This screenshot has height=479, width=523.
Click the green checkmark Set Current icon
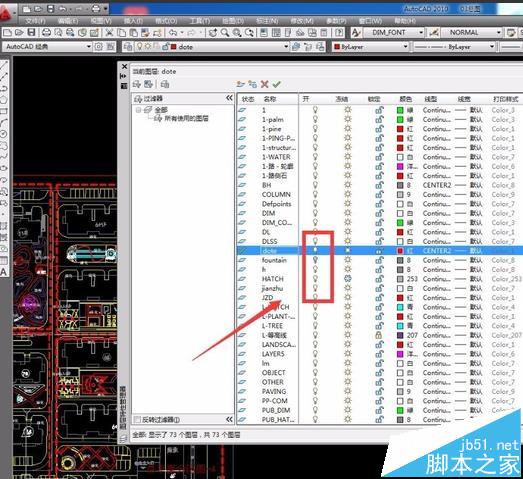tap(277, 84)
